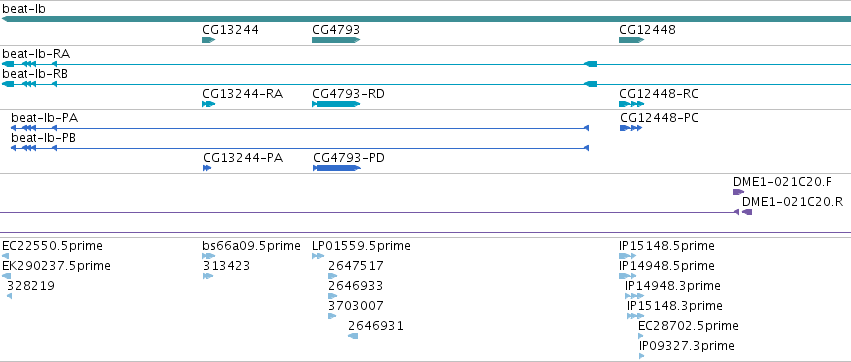Click the DME1-021C20.F purple arrow
Screen dimensions: 851x362
[738, 192]
